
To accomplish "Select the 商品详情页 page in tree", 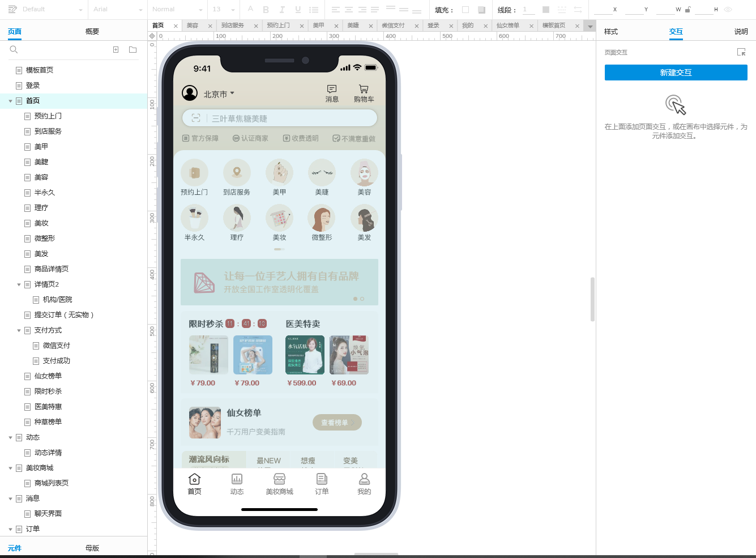I will 52,269.
